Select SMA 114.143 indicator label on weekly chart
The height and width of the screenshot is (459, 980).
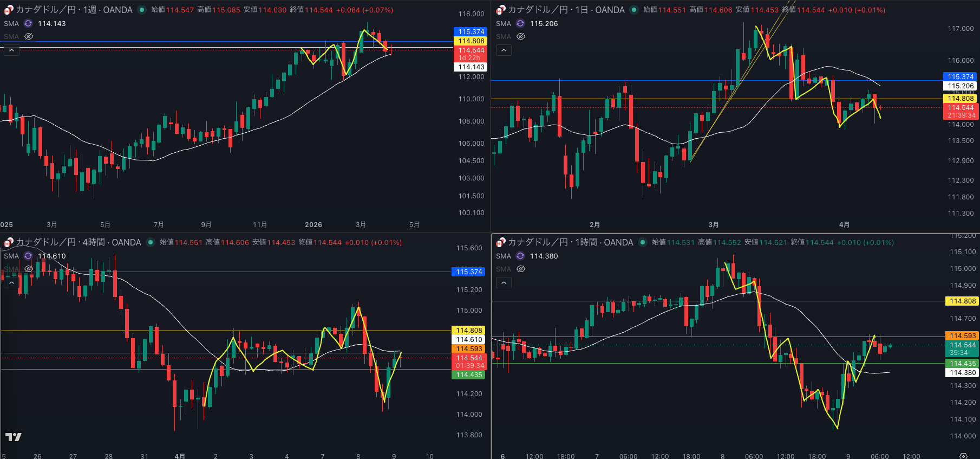pos(11,23)
